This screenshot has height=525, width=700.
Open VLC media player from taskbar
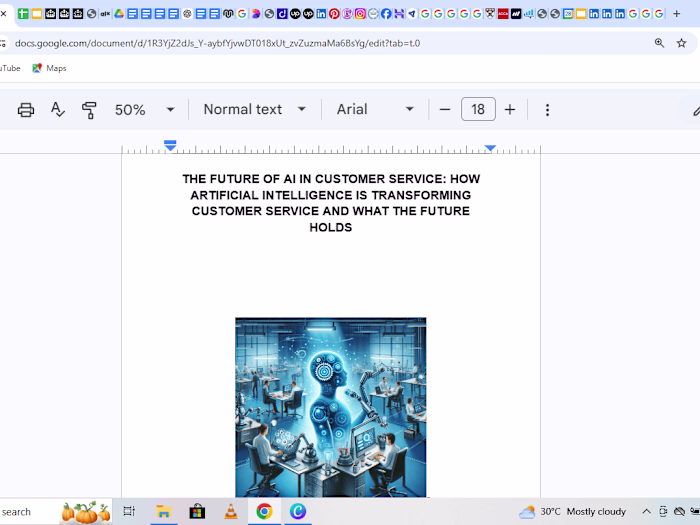coord(231,512)
